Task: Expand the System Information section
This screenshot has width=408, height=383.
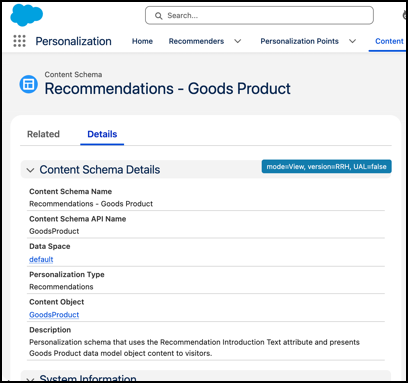Action: click(30, 379)
